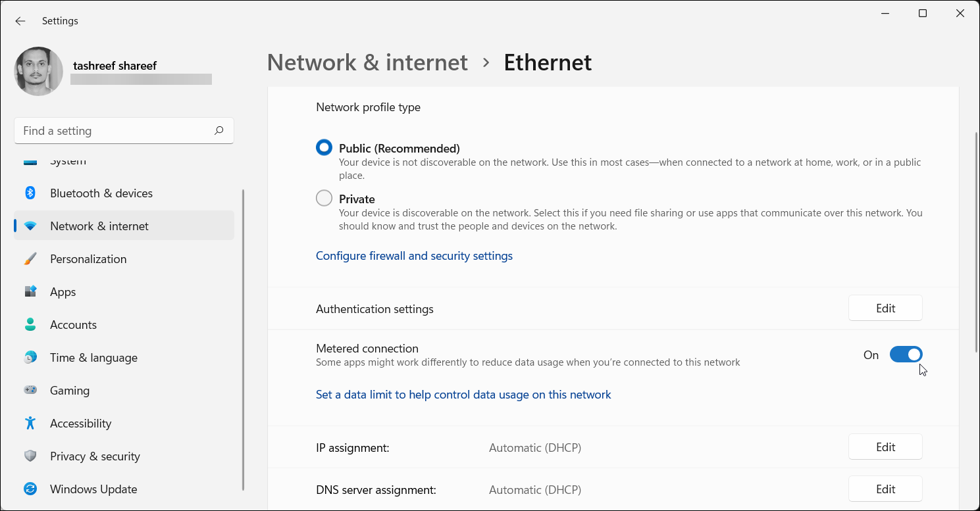Open the data limit settings link
Viewport: 980px width, 511px height.
[x=463, y=394]
